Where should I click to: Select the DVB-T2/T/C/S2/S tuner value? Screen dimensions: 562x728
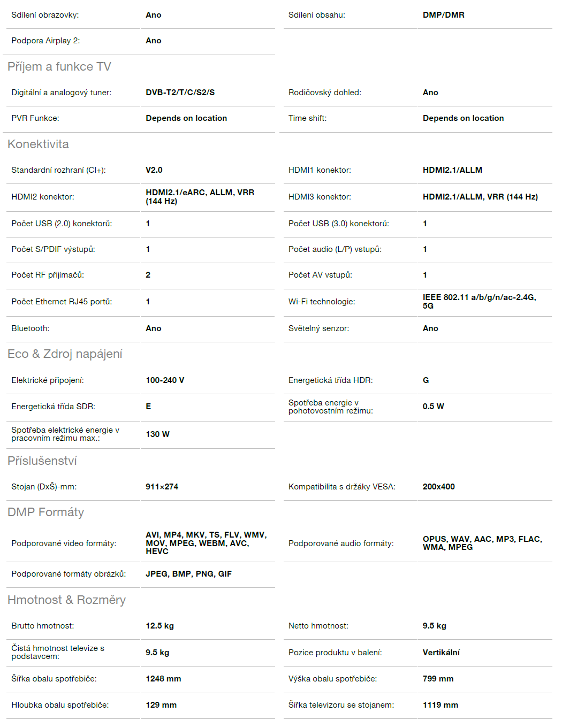click(x=180, y=93)
